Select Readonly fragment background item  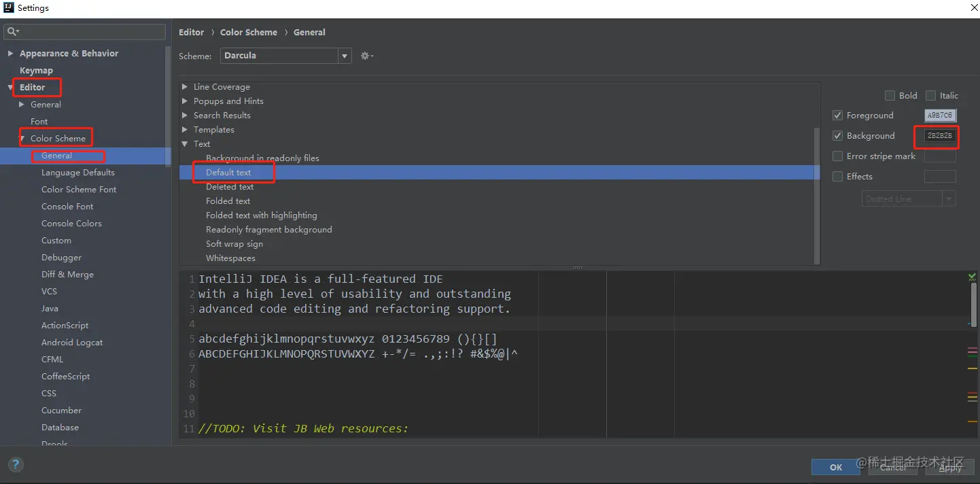tap(269, 230)
